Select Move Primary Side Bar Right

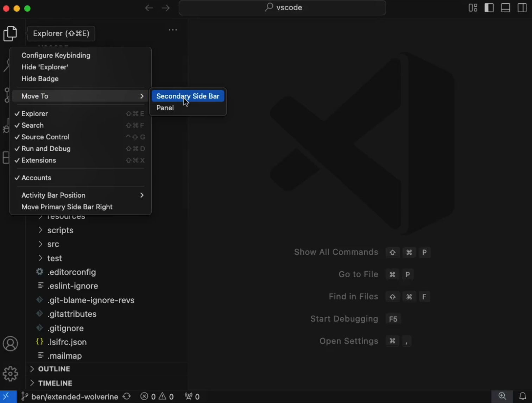tap(81, 207)
